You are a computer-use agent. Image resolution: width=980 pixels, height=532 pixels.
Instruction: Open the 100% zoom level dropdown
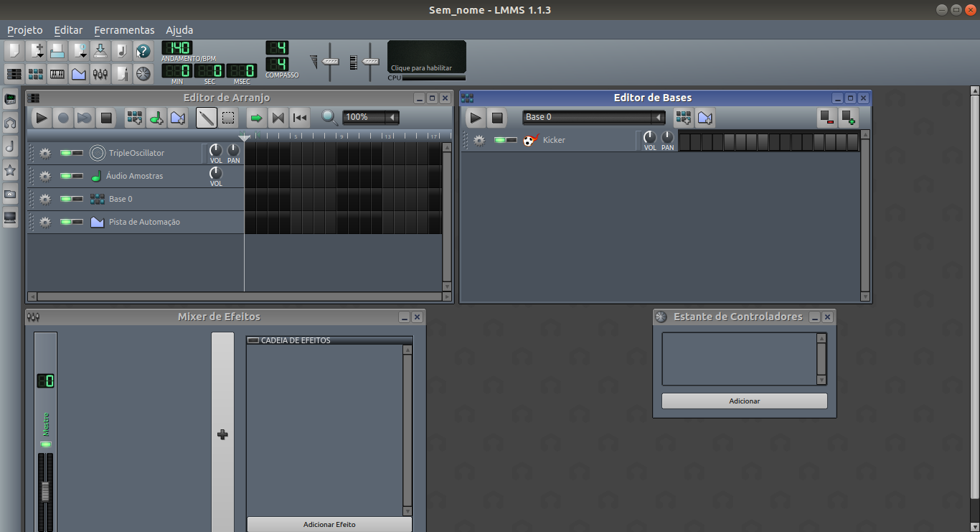click(370, 117)
